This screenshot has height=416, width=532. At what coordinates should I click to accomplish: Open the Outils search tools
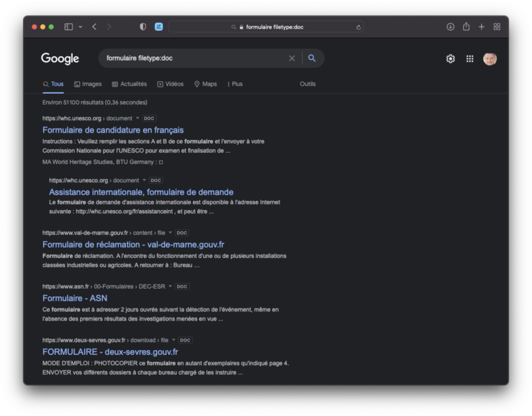click(308, 84)
